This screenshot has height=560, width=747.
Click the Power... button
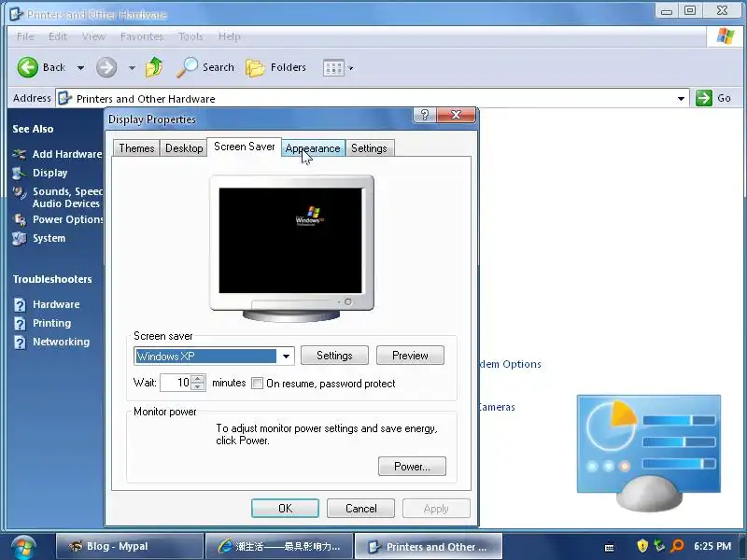click(x=412, y=467)
